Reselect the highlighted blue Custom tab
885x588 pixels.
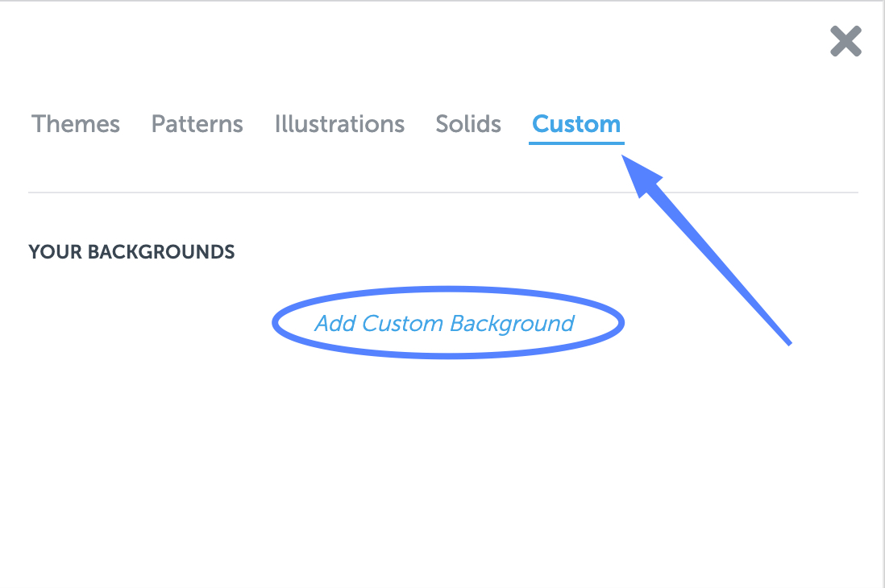coord(576,124)
